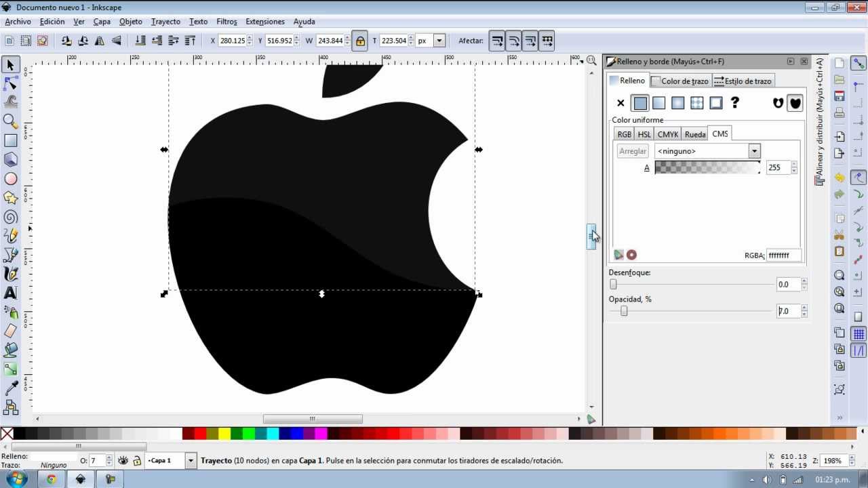This screenshot has height=488, width=868.
Task: Open the Trayecto menu
Action: (x=165, y=21)
